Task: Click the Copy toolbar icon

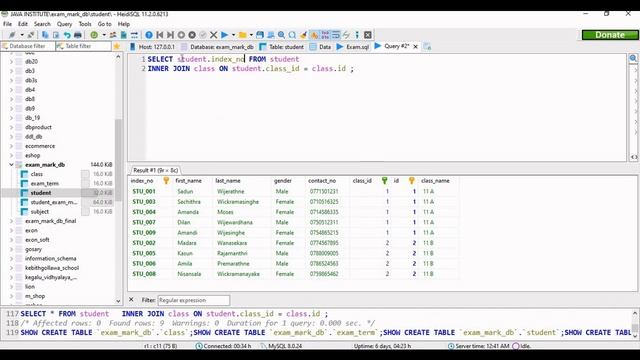Action: 45,35
